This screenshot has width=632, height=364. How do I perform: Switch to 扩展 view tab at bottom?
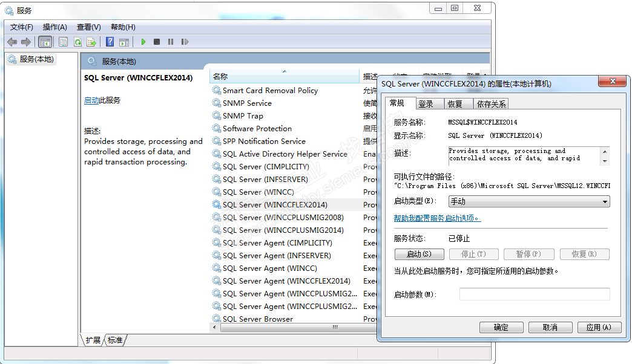(93, 340)
